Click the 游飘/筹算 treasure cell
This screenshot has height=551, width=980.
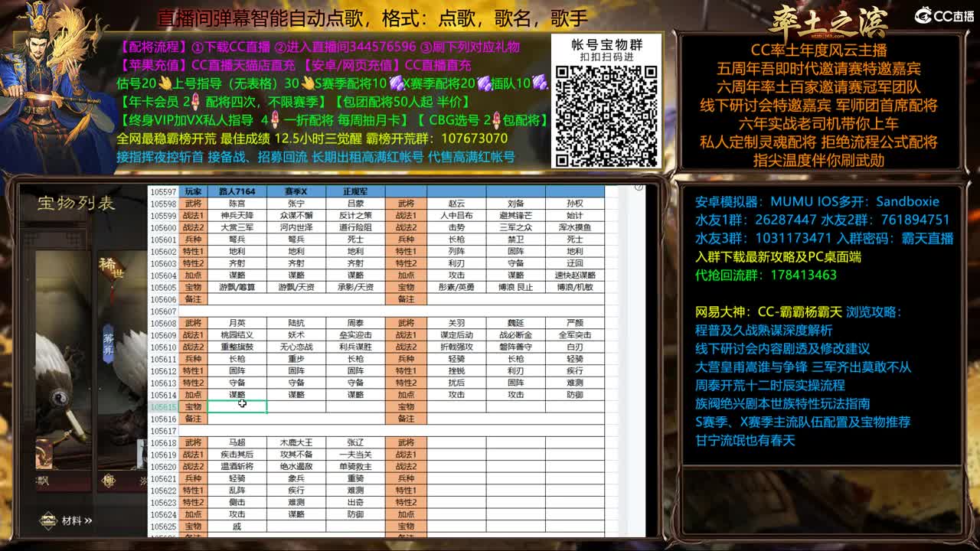point(237,287)
